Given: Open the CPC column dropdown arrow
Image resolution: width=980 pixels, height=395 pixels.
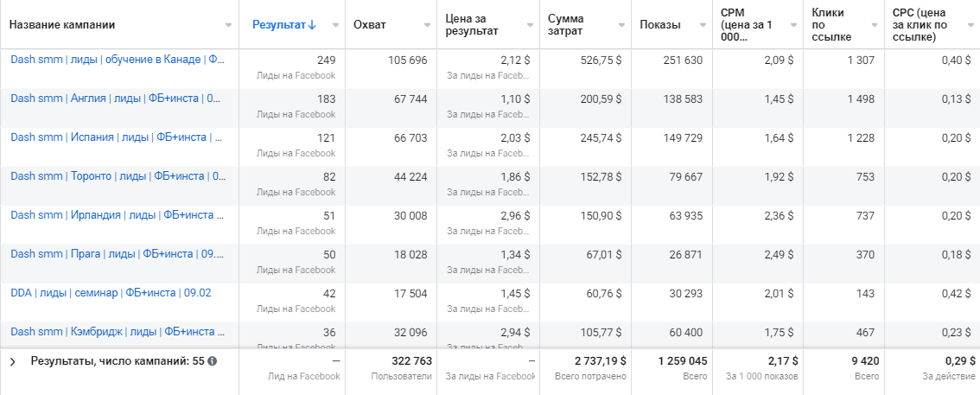Looking at the screenshot, I should coord(970,25).
